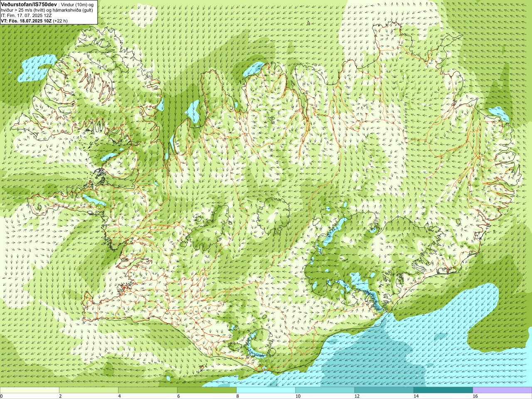Click the 'hviður > 25 m/s (hvítt)' legend text
Image resolution: width=532 pixels, height=399 pixels.
[25, 10]
